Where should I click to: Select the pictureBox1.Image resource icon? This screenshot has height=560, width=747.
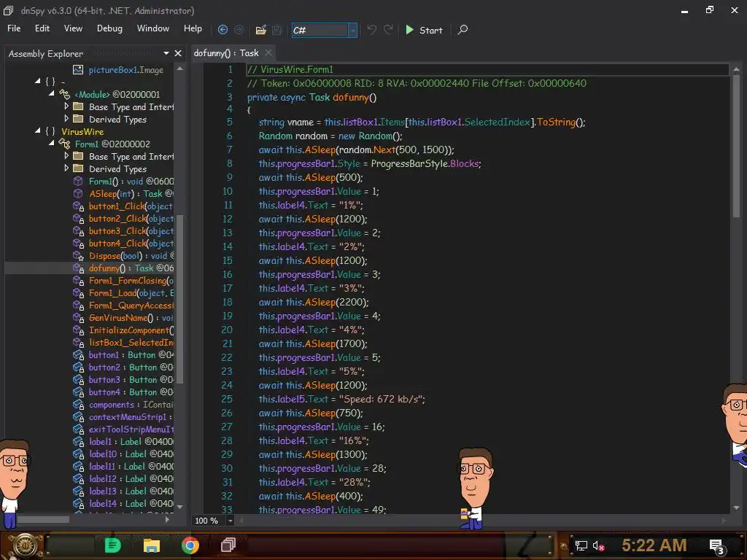[78, 69]
